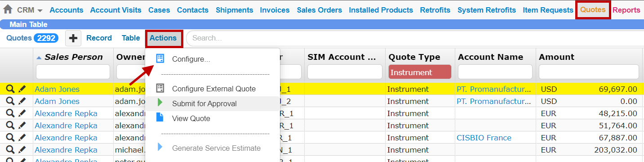Screen dimensions: 644x162
Task: View record in 203,032.00 row (magnifier)
Action: [x=10, y=150]
